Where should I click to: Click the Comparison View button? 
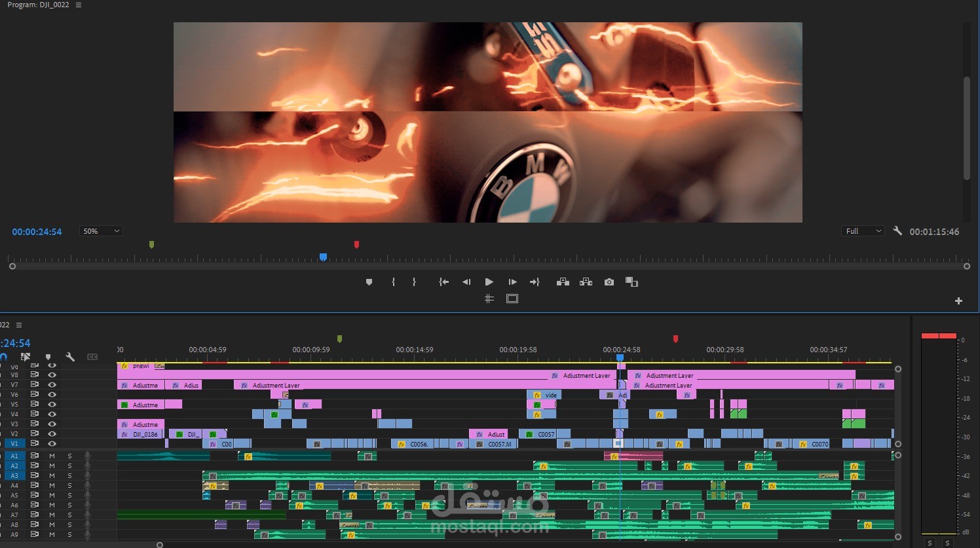click(x=631, y=282)
